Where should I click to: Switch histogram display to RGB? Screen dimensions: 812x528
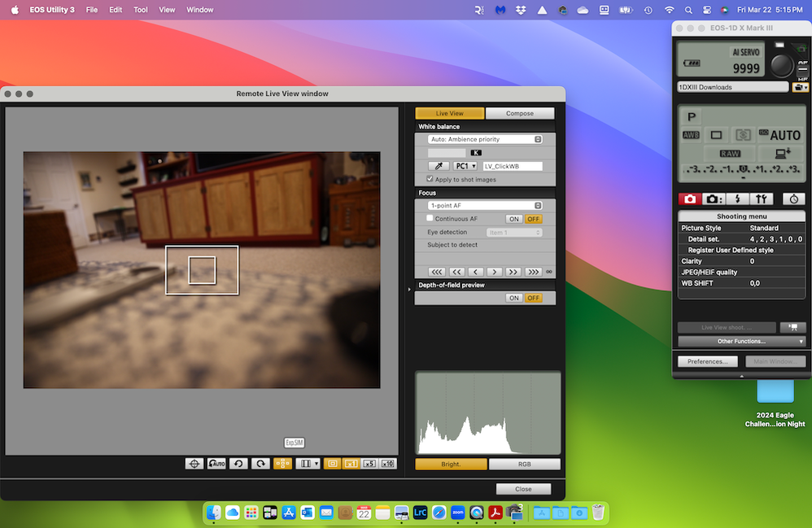pyautogui.click(x=524, y=464)
